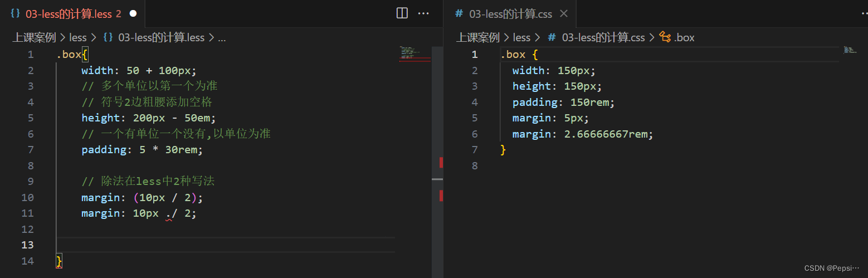Click '.box{' on less line 1
868x278 pixels.
tap(72, 55)
